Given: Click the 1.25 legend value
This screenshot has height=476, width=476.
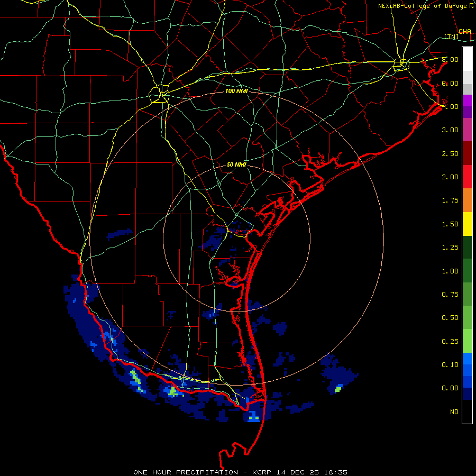Looking at the screenshot, I should [x=450, y=248].
